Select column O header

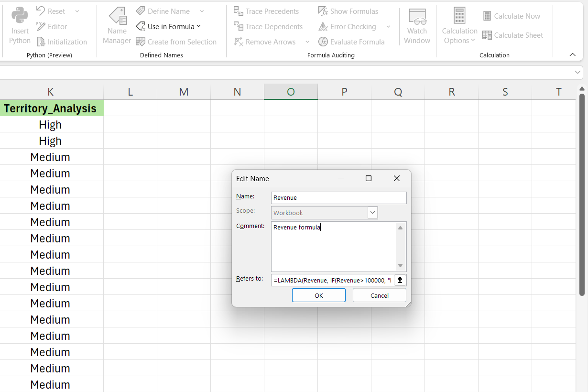coord(291,92)
